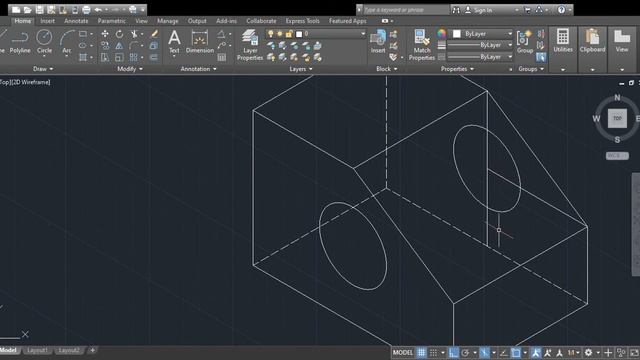Activate the Rotate tool in Modify
640x360 pixels.
pyautogui.click(x=119, y=34)
